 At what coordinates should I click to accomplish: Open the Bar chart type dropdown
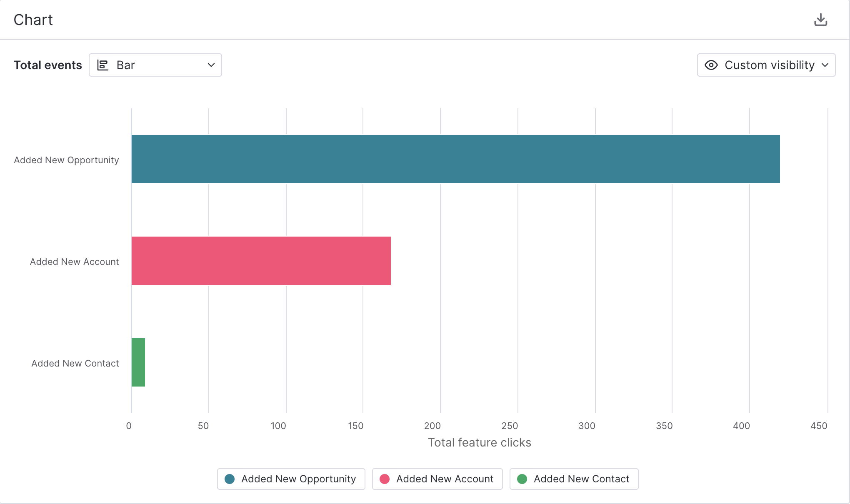[155, 65]
